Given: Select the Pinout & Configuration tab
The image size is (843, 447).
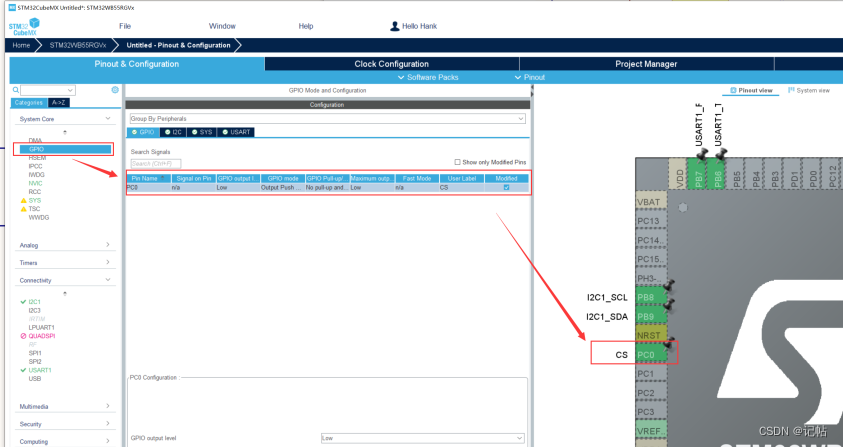Looking at the screenshot, I should tap(137, 64).
